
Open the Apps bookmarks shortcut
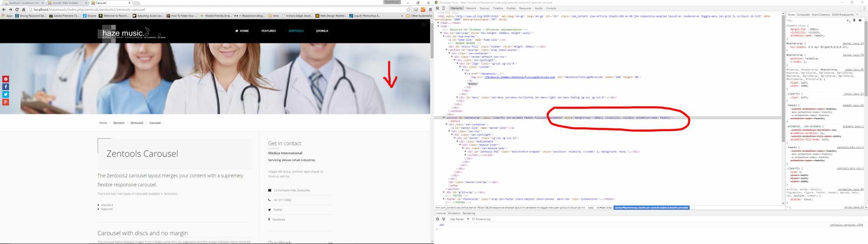[x=7, y=16]
